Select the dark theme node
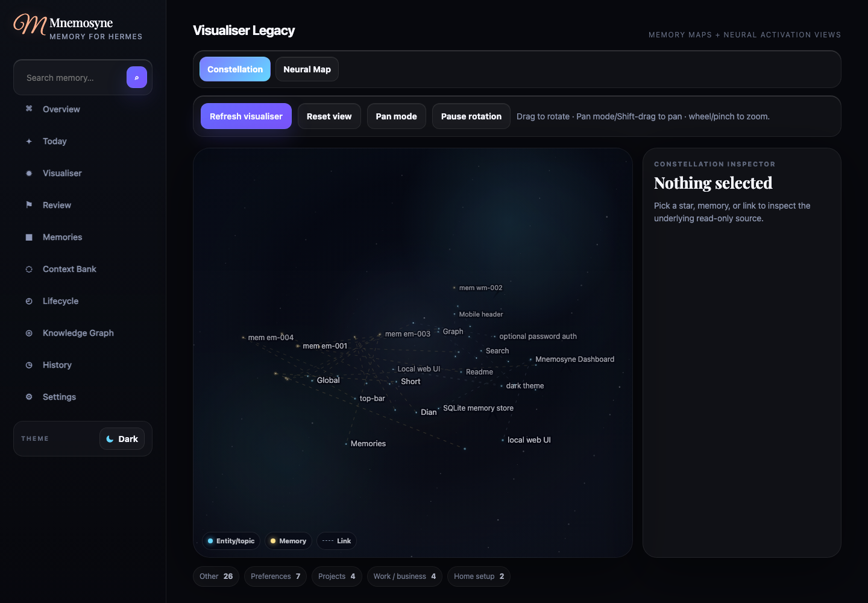This screenshot has height=603, width=868. [502, 386]
